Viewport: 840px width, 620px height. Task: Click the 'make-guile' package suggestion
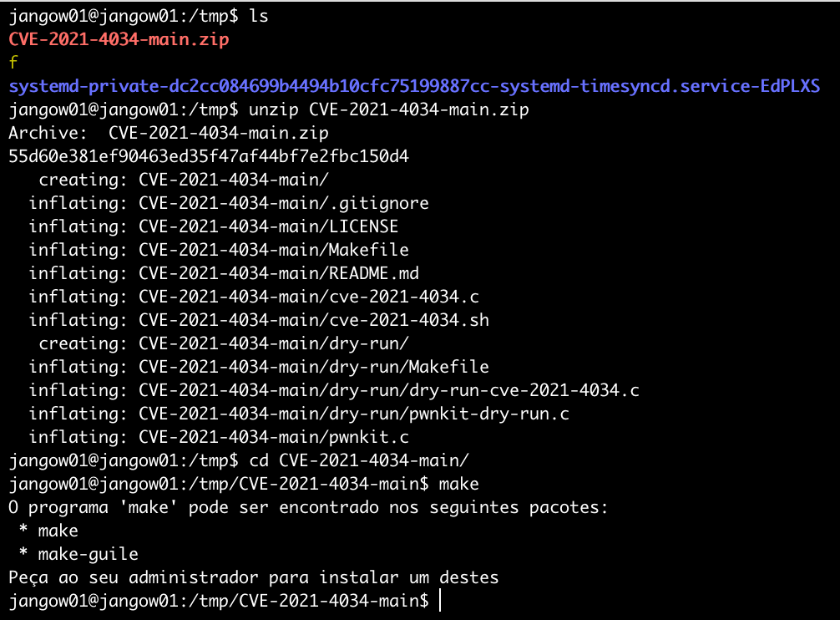coord(88,554)
